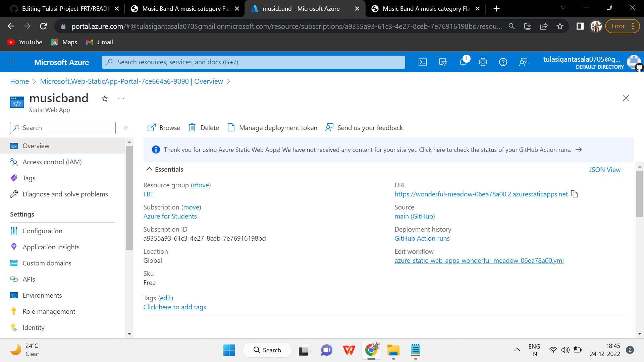Collapse the Essentials section
This screenshot has width=644, height=362.
150,169
